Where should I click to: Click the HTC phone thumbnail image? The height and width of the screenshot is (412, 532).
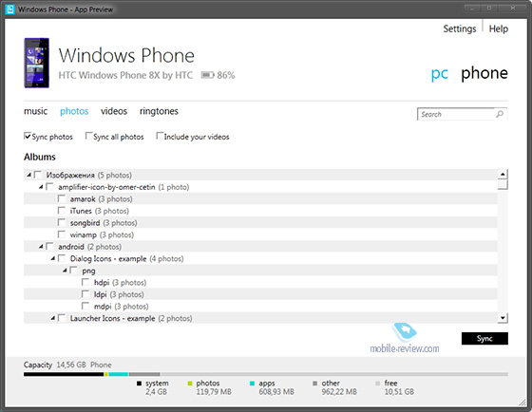[37, 63]
